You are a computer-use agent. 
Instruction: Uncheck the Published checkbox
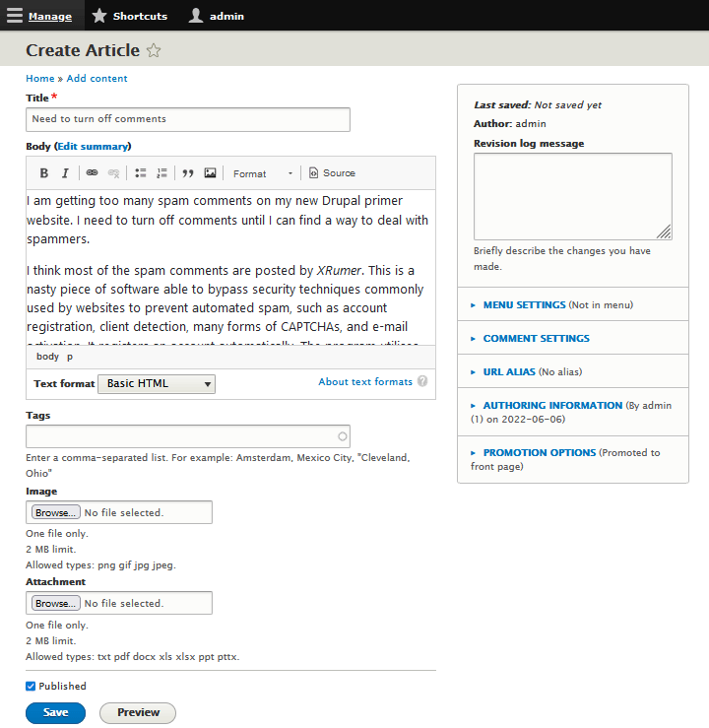pyautogui.click(x=31, y=687)
